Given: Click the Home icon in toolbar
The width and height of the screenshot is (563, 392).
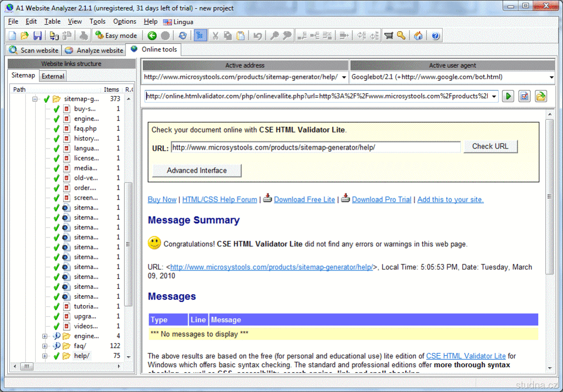Looking at the screenshot, I should coord(418,36).
